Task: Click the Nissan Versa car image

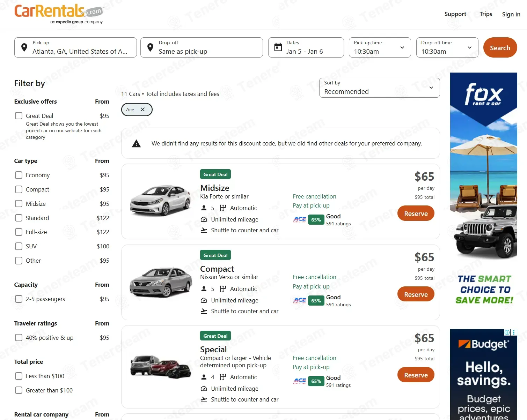Action: click(161, 282)
